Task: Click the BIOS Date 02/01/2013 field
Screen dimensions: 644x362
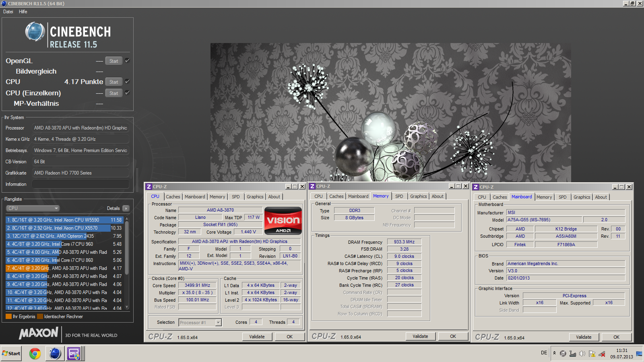Action: pos(566,278)
